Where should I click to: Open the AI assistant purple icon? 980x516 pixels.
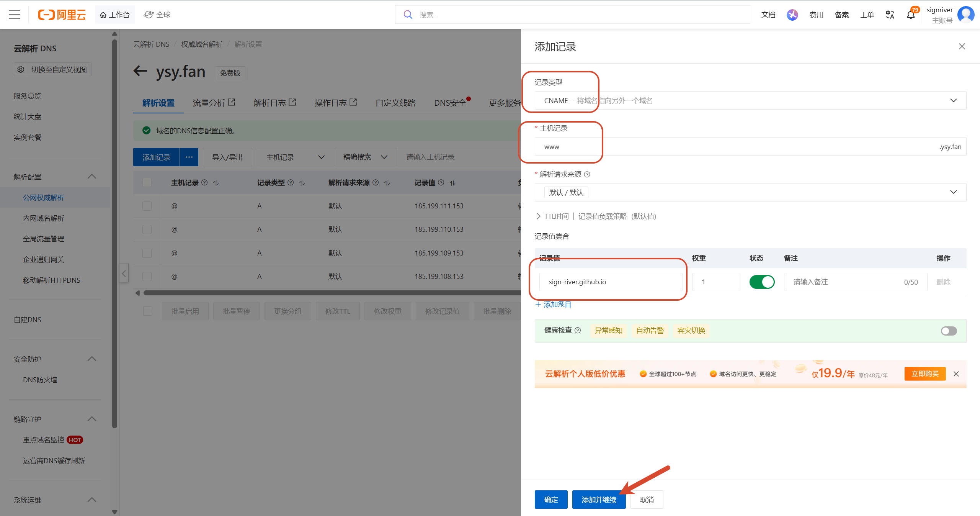tap(792, 15)
